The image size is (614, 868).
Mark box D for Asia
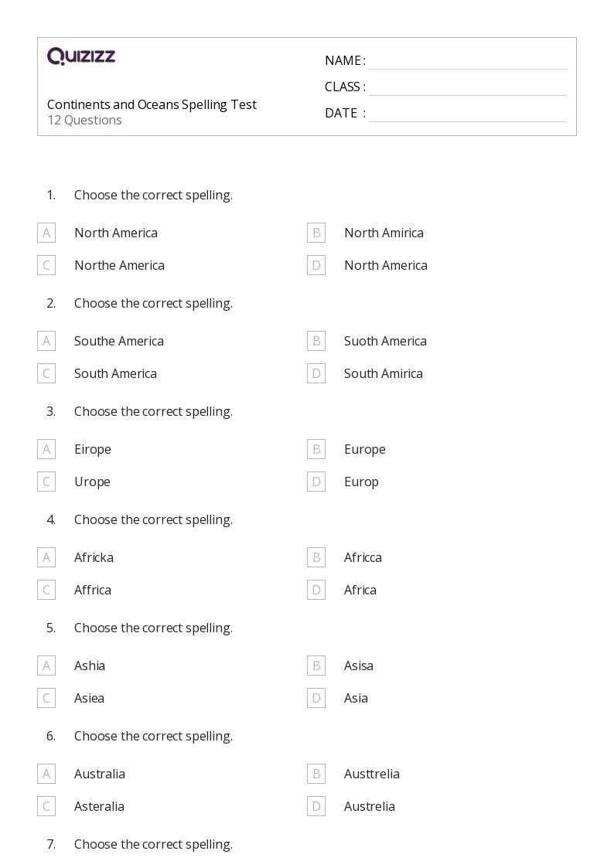316,698
